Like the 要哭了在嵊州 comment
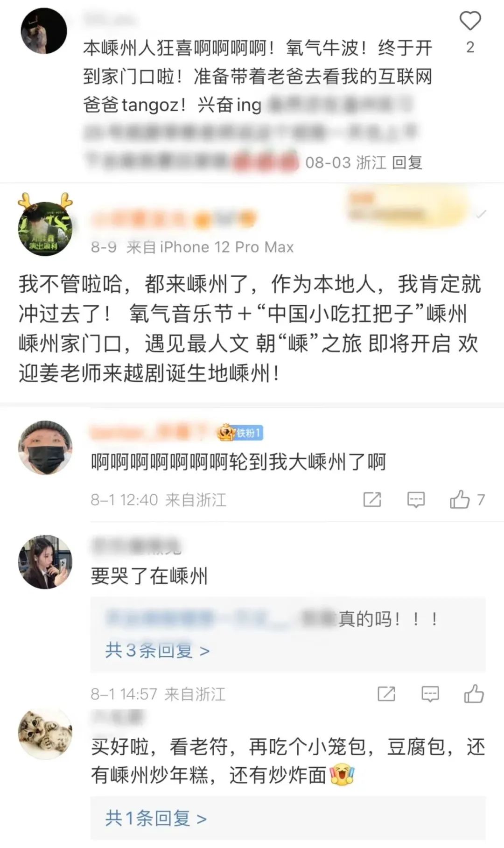This screenshot has height=848, width=504. coord(474,694)
